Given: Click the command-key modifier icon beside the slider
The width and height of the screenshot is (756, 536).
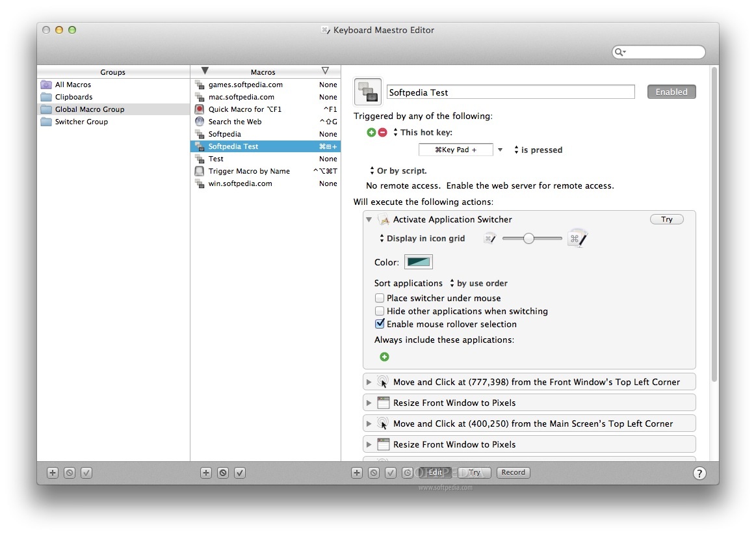Looking at the screenshot, I should (577, 238).
